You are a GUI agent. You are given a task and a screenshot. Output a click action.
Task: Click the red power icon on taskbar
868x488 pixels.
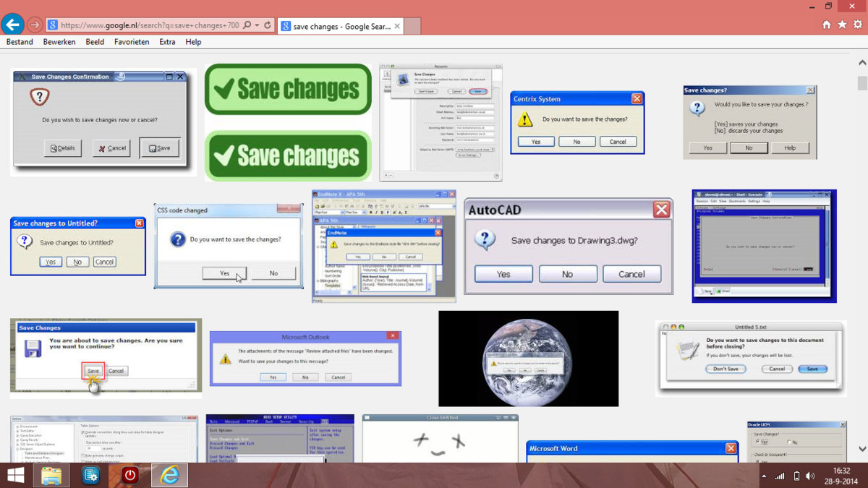(x=130, y=475)
